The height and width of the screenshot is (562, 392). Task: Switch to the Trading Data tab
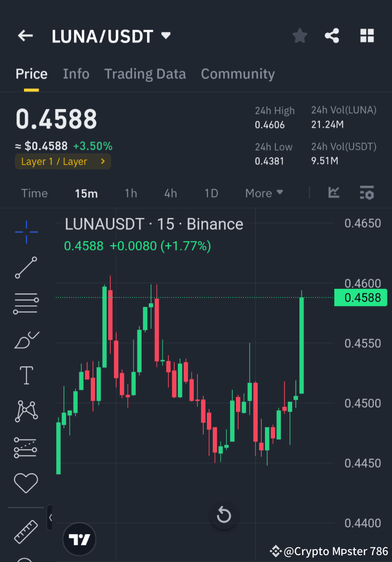click(x=145, y=74)
